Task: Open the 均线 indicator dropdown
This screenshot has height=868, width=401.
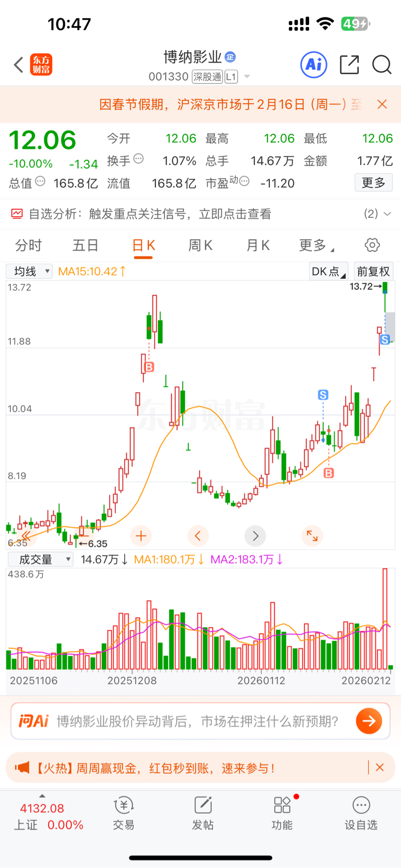Action: pos(29,271)
